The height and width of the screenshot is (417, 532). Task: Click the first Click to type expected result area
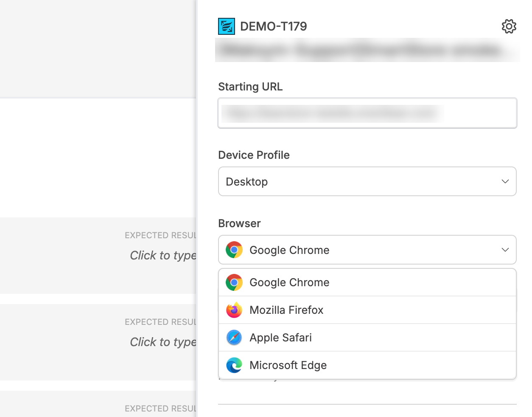(x=163, y=255)
